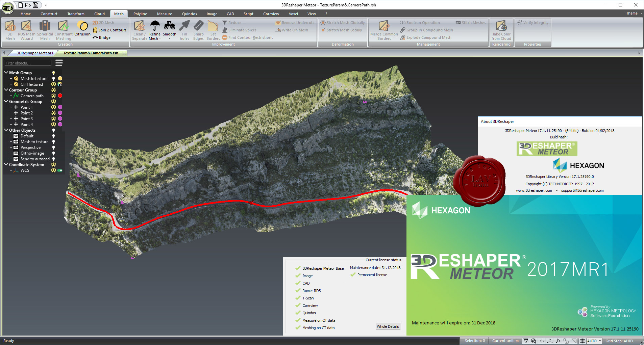Open the Clean / Separate tool

click(140, 30)
